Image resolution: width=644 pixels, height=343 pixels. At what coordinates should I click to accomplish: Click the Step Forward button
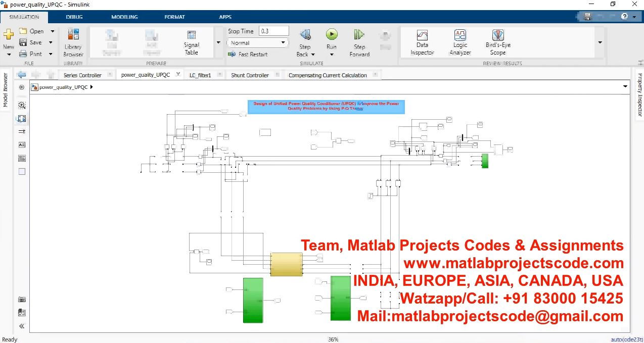point(359,42)
